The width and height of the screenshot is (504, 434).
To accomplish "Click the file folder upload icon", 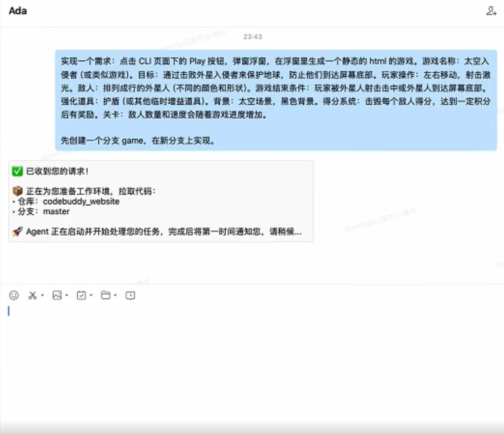I will click(106, 295).
